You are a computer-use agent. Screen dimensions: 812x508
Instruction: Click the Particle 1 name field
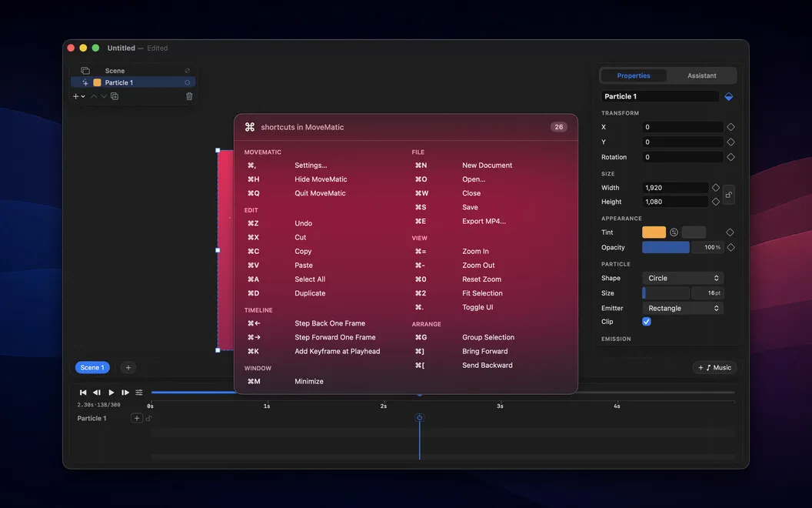[x=660, y=96]
